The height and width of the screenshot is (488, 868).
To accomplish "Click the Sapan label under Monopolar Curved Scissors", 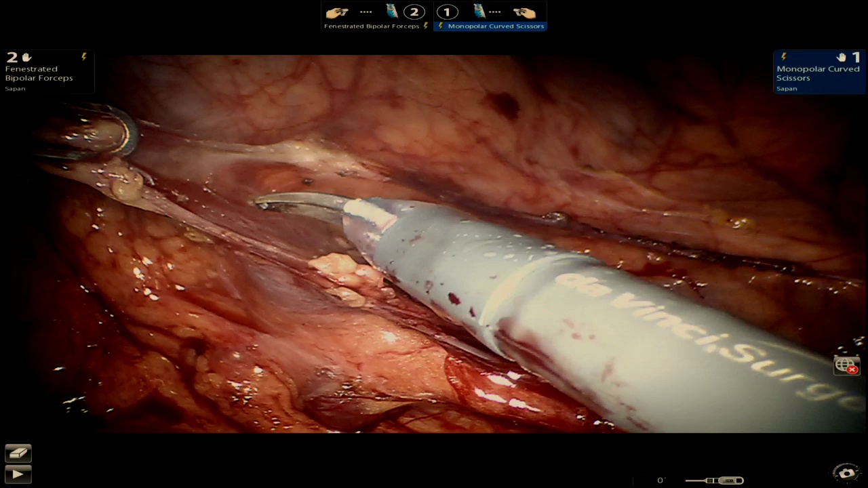I will [787, 89].
